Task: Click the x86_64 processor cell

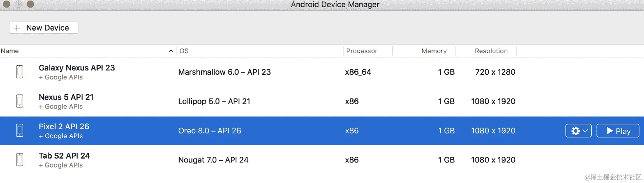Action: [x=358, y=72]
